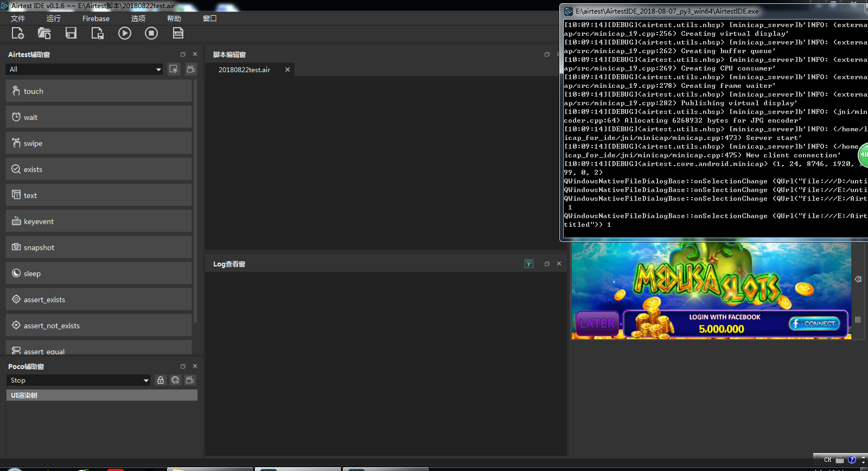This screenshot has height=471, width=868.
Task: Click the record camera icon in Airtest panel
Action: (x=191, y=69)
